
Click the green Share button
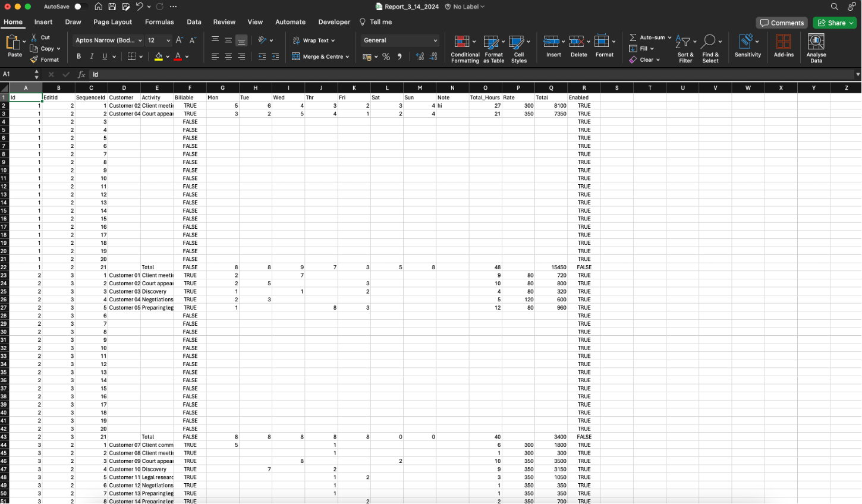[x=835, y=23]
